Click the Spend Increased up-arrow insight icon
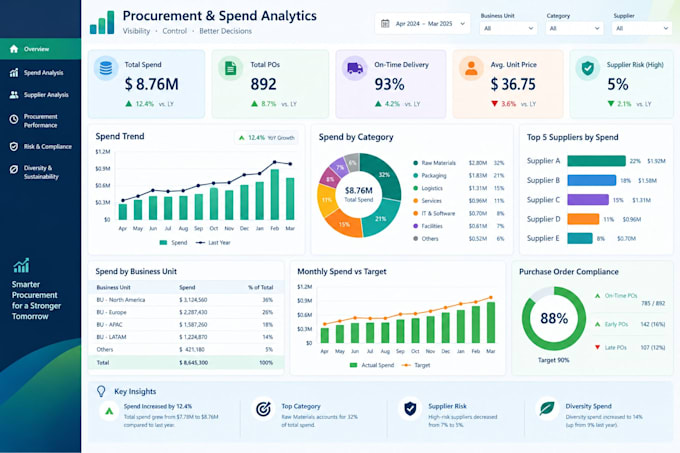680x453 pixels. (109, 411)
